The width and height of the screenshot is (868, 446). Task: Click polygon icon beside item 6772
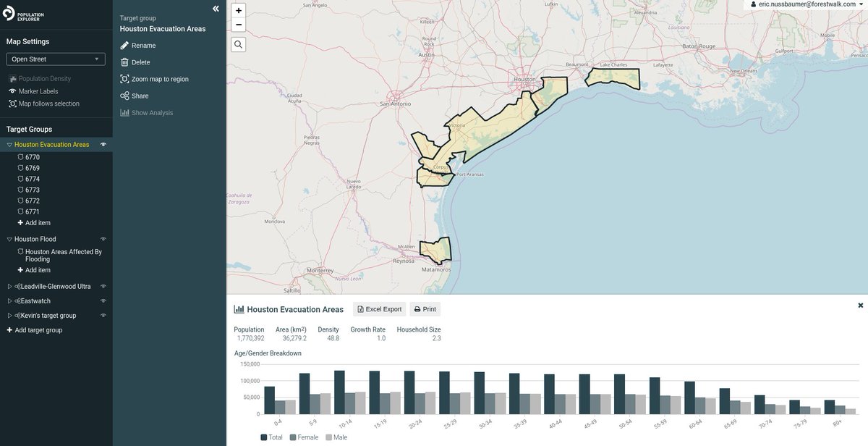(x=20, y=201)
